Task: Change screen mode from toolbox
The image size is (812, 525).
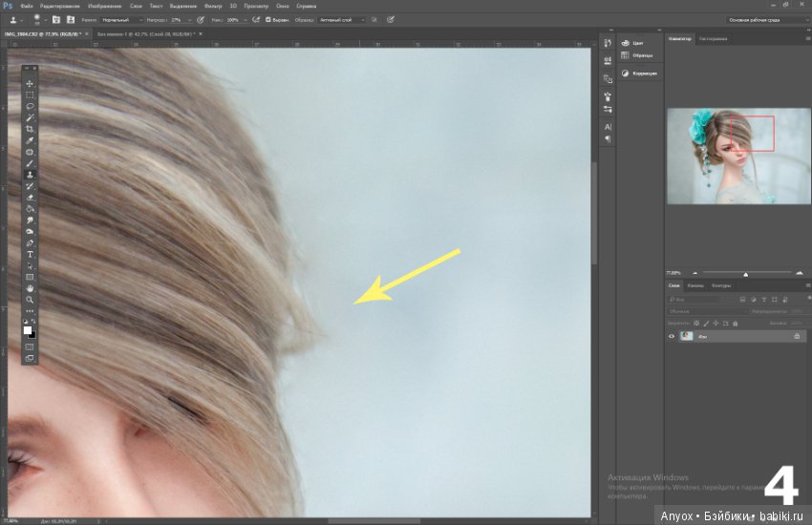Action: click(30, 359)
